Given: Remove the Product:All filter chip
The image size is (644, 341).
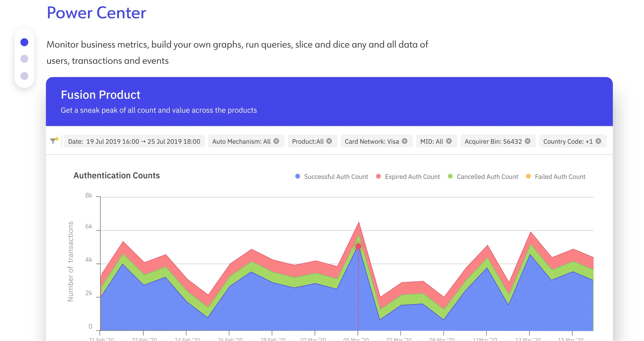Looking at the screenshot, I should coord(329,141).
